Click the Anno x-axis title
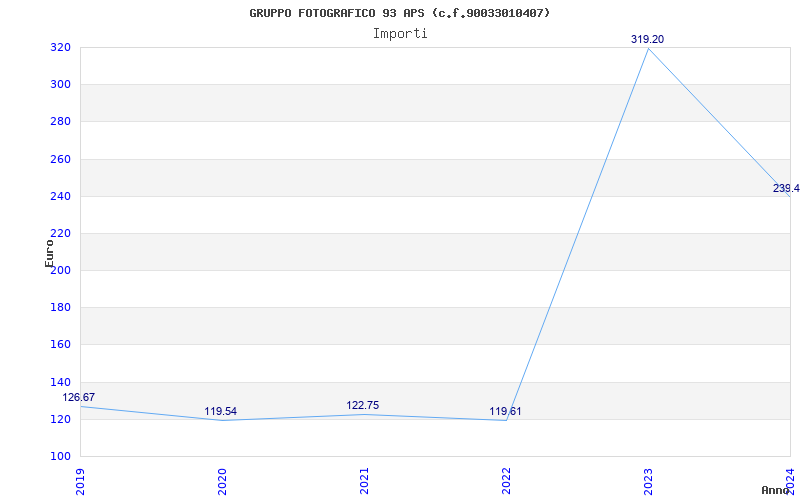This screenshot has width=800, height=500. click(775, 490)
